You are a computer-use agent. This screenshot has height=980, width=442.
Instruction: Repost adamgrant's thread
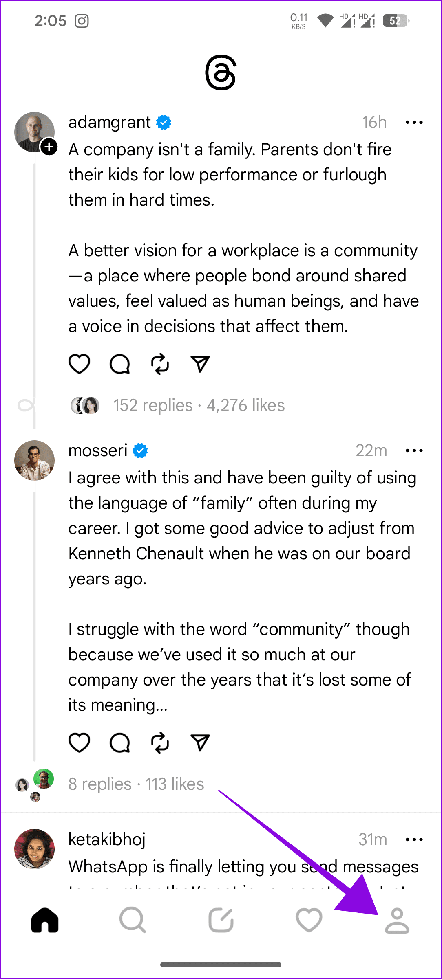click(x=160, y=364)
